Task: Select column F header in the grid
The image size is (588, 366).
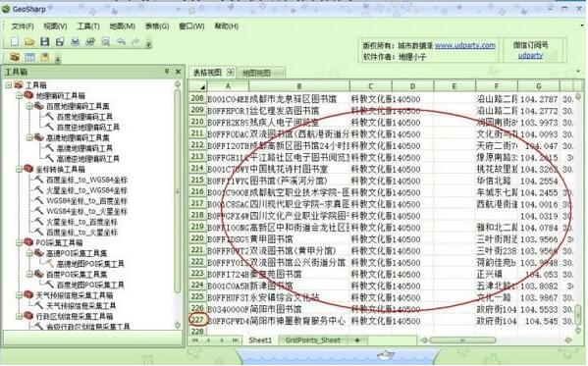Action: point(497,86)
